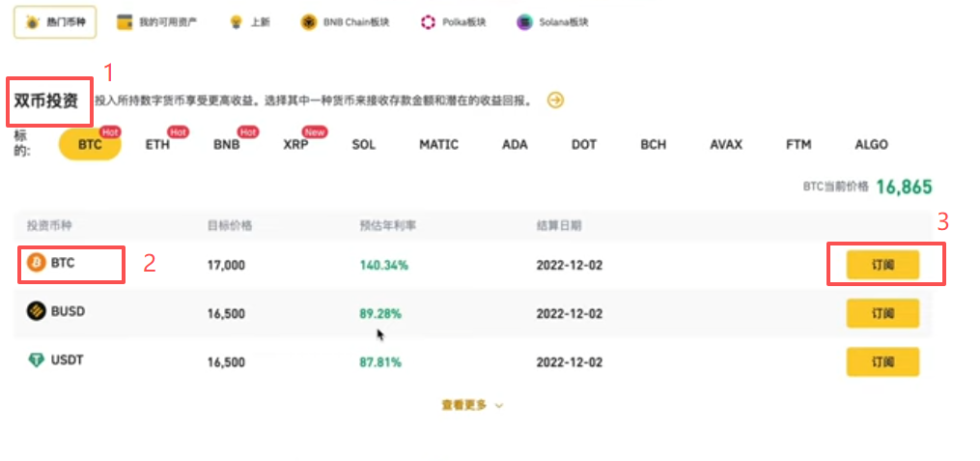
Task: Click the 87.81% yield value
Action: (380, 362)
